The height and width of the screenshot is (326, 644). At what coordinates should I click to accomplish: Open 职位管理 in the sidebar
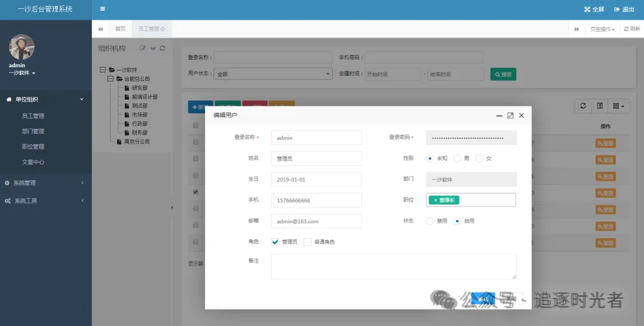33,147
